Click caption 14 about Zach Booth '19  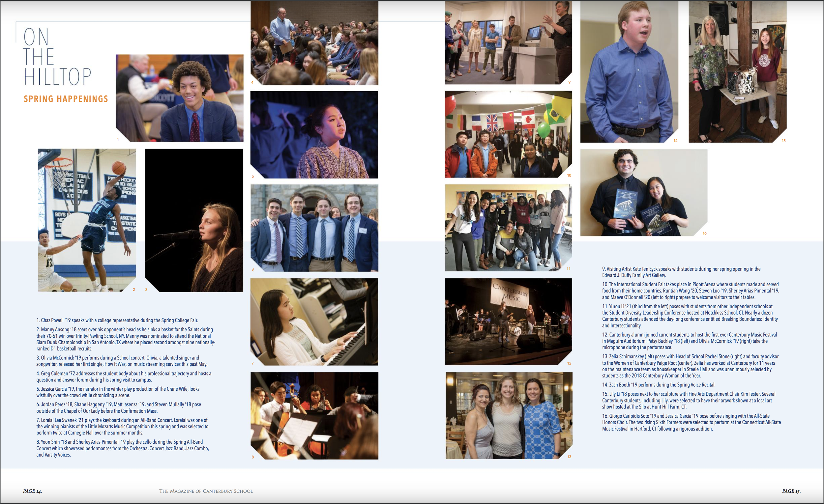pos(659,385)
